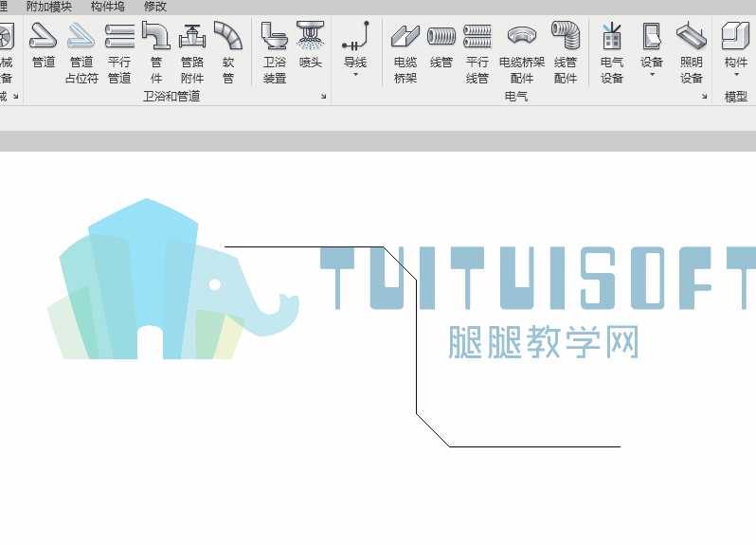Image resolution: width=756 pixels, height=545 pixels.
Task: Select the 线管配件 conduit fitting tool
Action: point(566,52)
